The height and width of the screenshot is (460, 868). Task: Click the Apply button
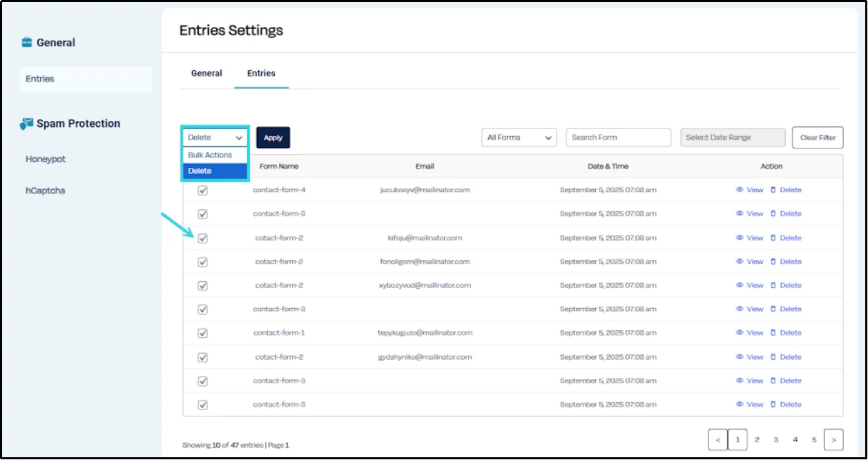[273, 137]
